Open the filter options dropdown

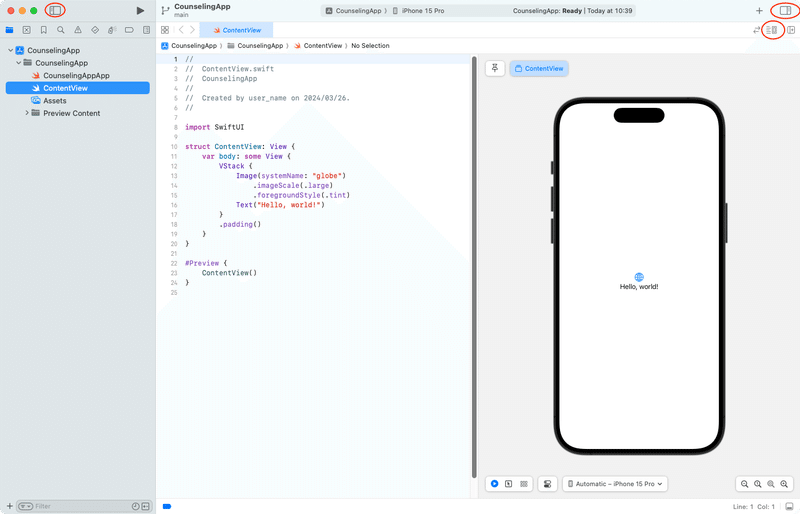pos(26,506)
